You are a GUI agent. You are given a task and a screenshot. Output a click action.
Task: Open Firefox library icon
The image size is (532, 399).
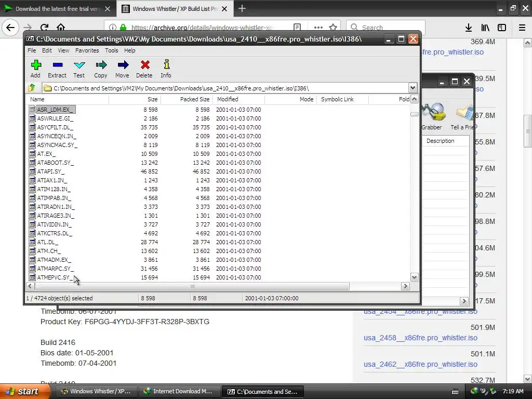[485, 28]
